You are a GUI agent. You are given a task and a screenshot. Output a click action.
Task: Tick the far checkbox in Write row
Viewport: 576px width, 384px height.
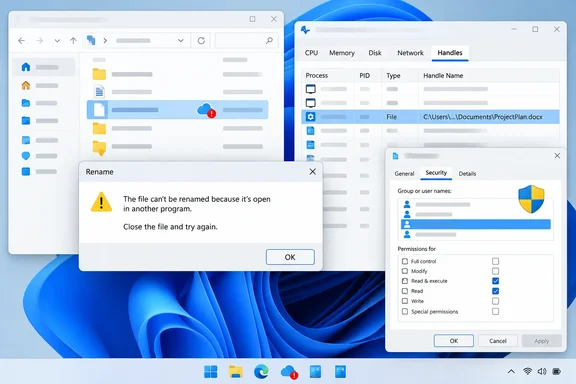pos(496,301)
